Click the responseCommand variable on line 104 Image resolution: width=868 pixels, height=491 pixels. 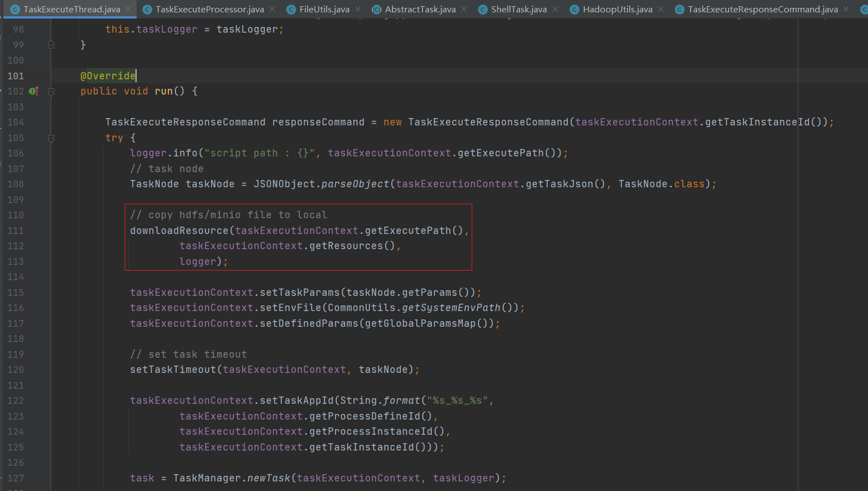[x=318, y=122]
